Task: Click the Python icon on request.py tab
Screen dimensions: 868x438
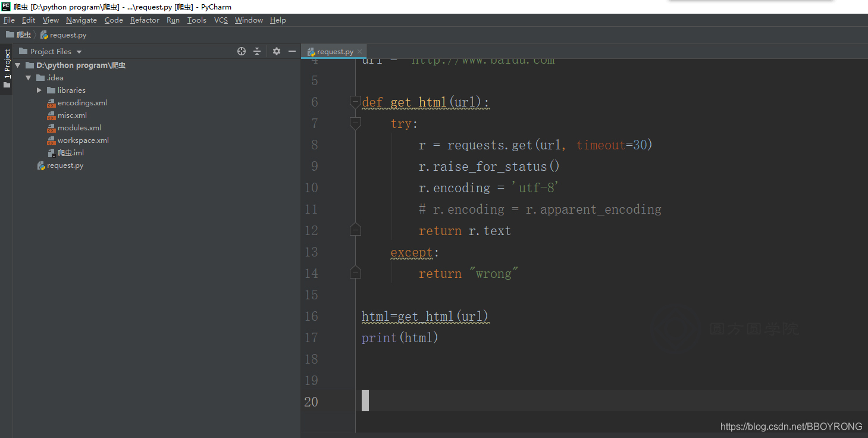Action: tap(311, 52)
